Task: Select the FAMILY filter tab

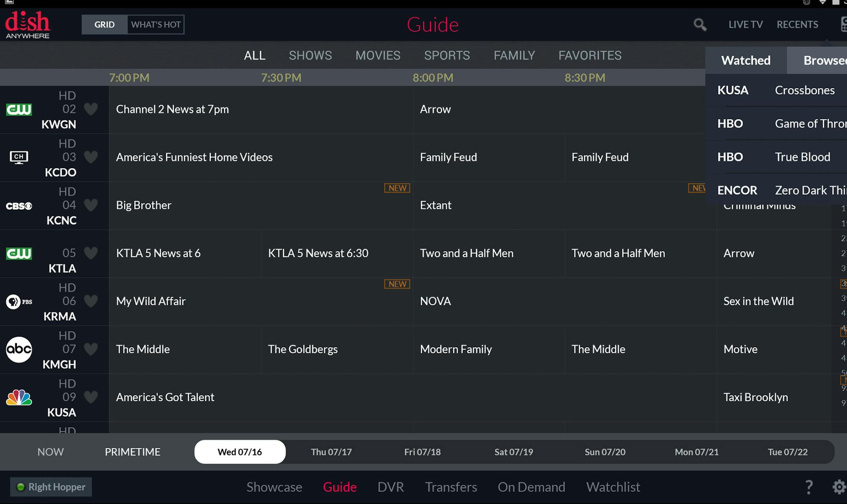Action: [x=514, y=55]
